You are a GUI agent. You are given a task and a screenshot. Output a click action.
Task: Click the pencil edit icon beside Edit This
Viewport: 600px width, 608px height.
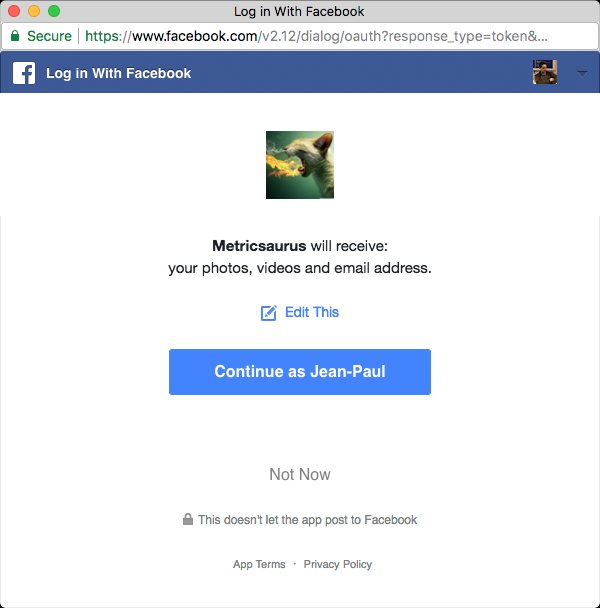pyautogui.click(x=268, y=313)
